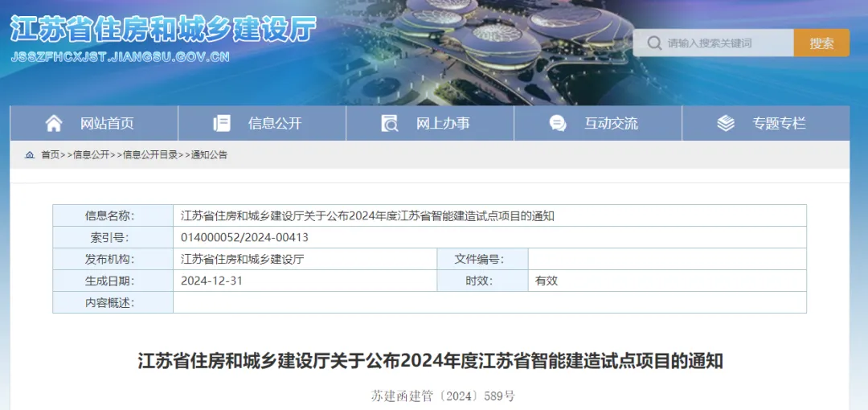The width and height of the screenshot is (868, 410).
Task: Click the small home icon in breadcrumb
Action: 30,155
